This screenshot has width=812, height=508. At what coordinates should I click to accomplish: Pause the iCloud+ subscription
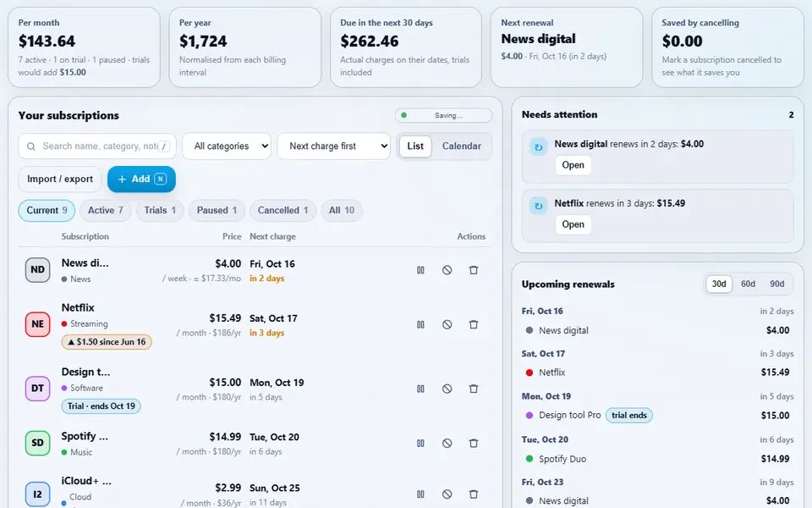click(420, 494)
